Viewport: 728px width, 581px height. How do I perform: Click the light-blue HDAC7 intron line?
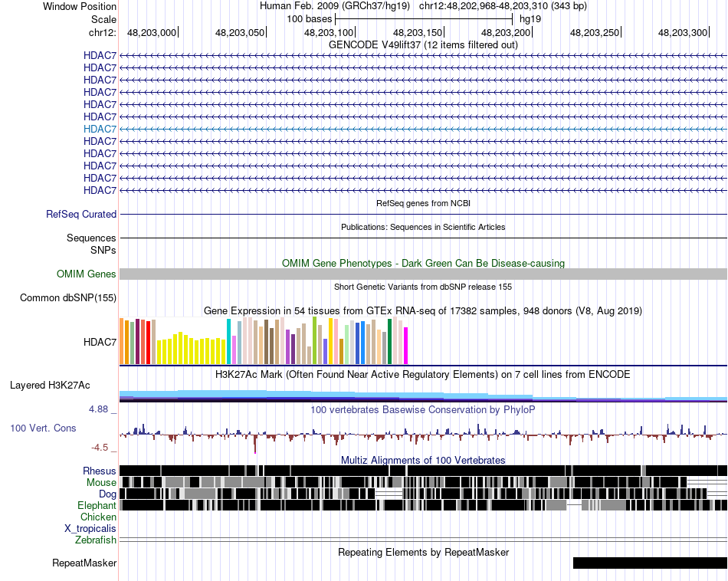click(x=424, y=129)
